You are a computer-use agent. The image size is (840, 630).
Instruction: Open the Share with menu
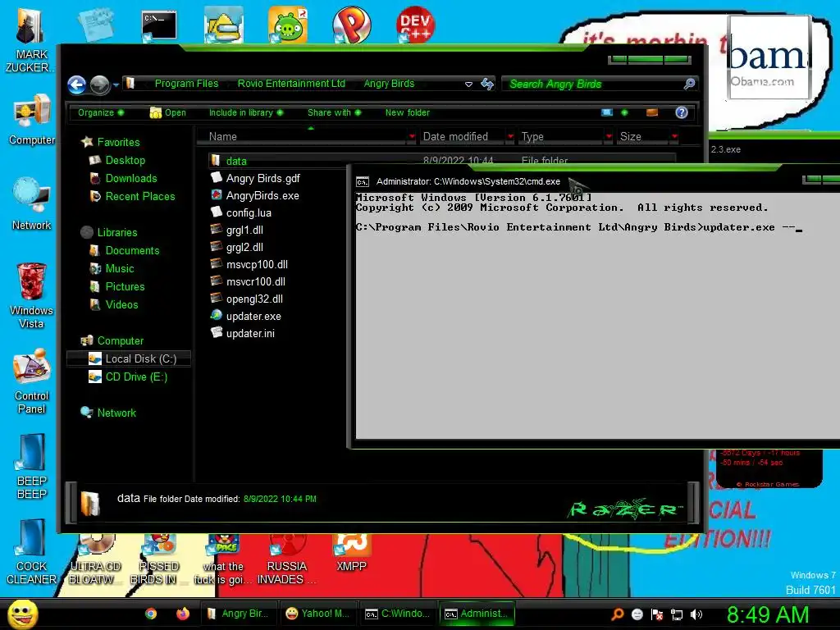(x=335, y=112)
